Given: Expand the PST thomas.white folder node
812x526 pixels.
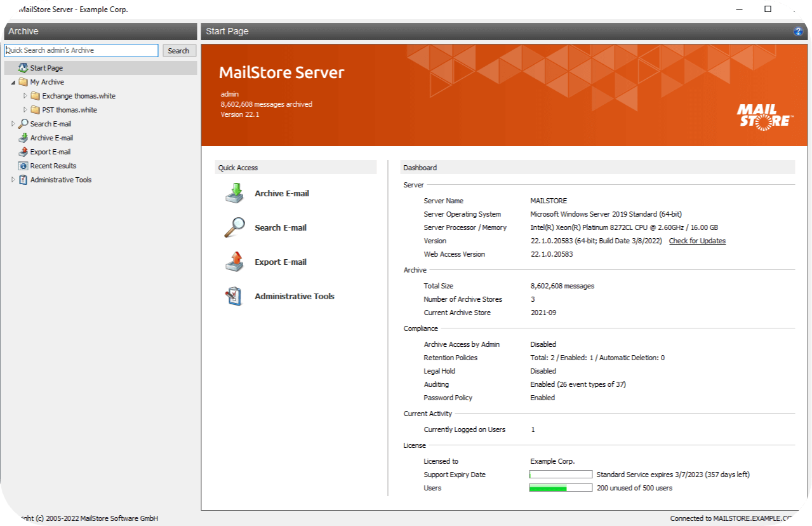Looking at the screenshot, I should 25,110.
